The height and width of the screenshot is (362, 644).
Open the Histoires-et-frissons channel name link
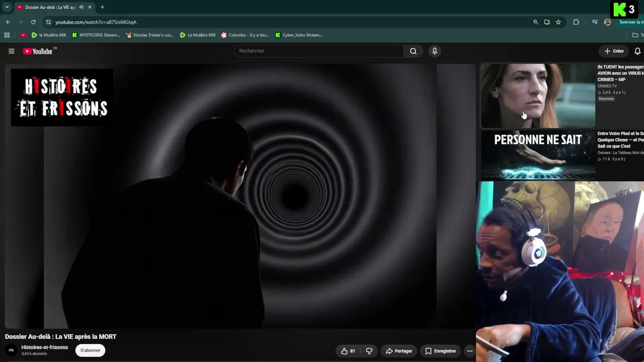point(44,347)
